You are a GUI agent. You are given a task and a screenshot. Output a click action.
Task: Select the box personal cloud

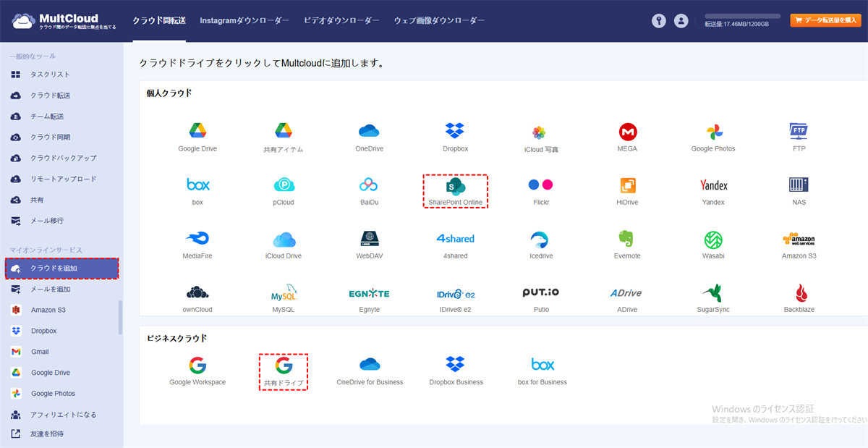(x=197, y=190)
